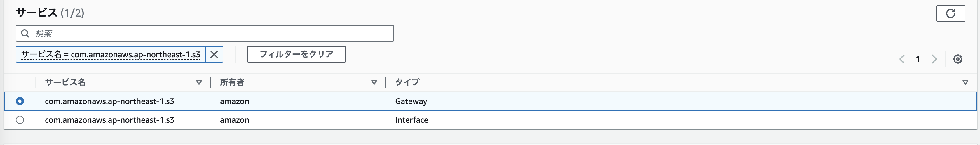
Task: Click the Interface type cell
Action: [x=411, y=120]
